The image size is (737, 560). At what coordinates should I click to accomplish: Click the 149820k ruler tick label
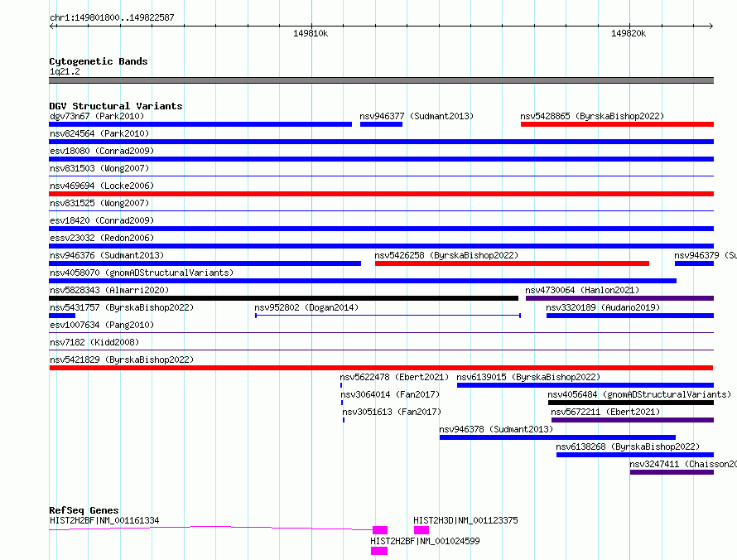(629, 33)
